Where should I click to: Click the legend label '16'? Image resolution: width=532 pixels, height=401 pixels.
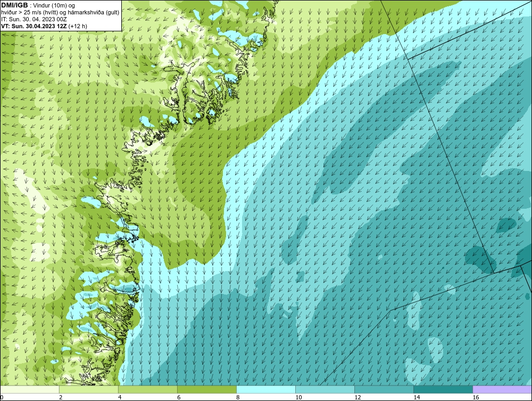(x=476, y=397)
